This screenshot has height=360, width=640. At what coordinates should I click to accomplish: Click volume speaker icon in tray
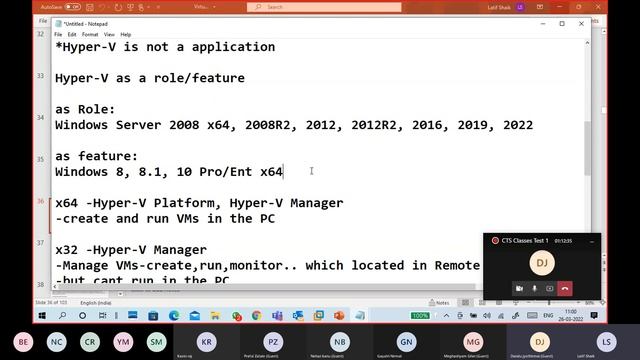coord(487,316)
